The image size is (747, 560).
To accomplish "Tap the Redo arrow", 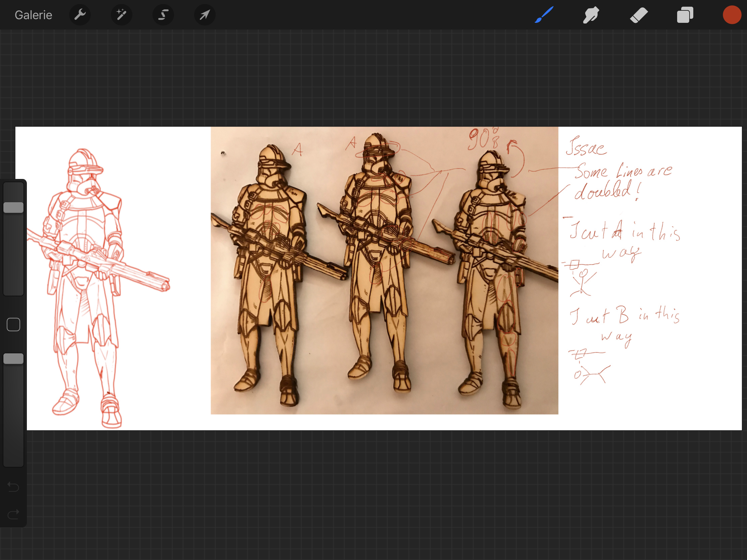I will click(13, 514).
